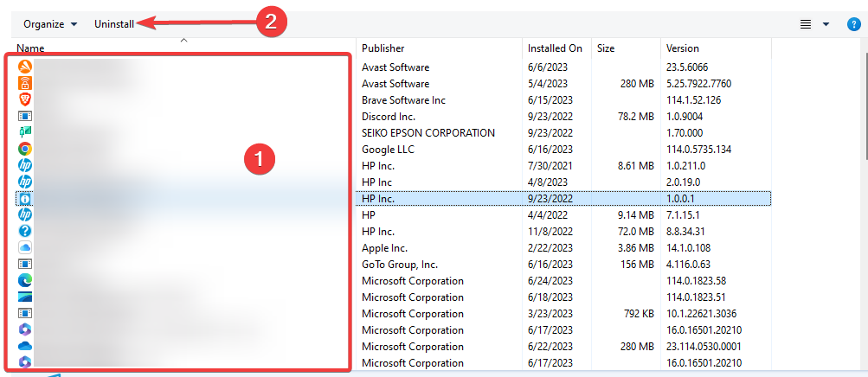Click the change view list icon
The height and width of the screenshot is (377, 868).
[x=806, y=24]
